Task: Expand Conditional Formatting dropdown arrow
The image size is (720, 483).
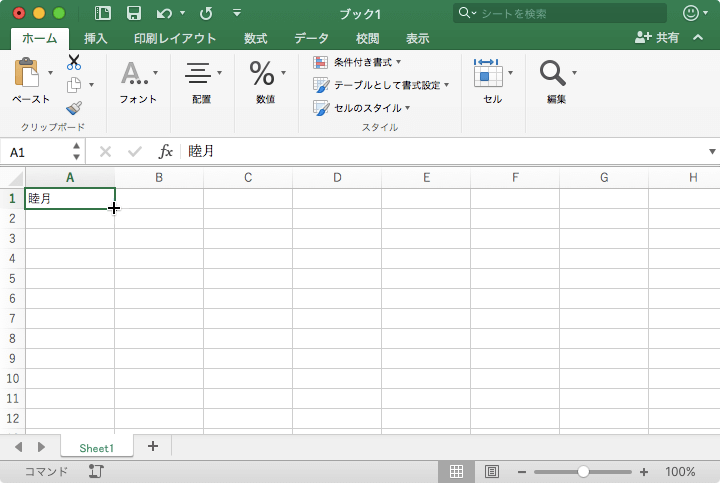Action: tap(399, 62)
